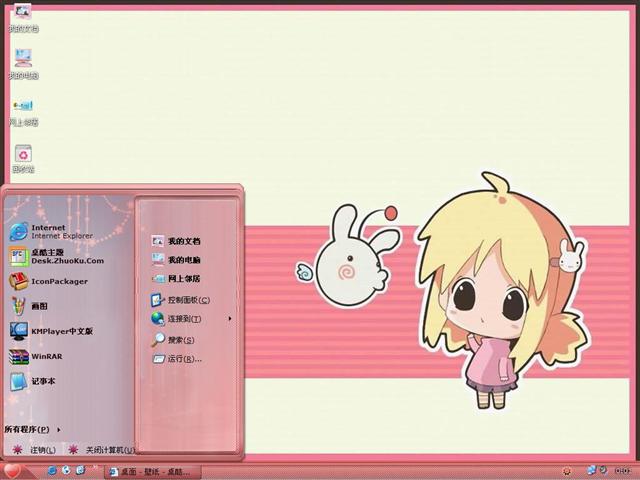Open 运行(R)... run dialog
The height and width of the screenshot is (480, 640).
click(x=177, y=359)
